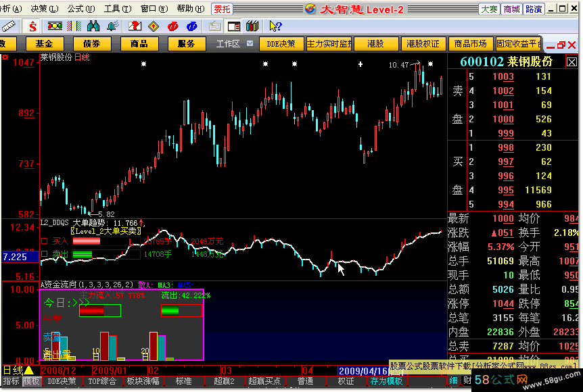Click the red question mark chart icon
Viewport: 583px width, 392px height.
[x=135, y=26]
